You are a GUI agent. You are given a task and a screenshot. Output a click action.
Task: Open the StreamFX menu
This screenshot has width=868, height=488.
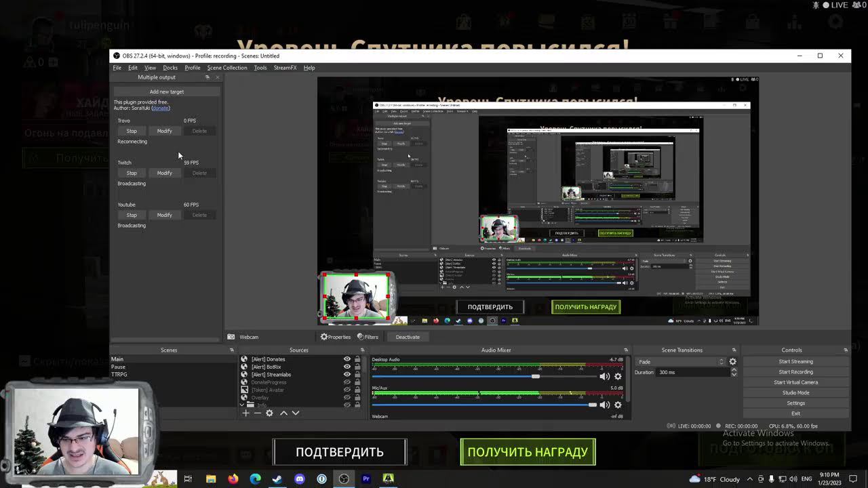click(x=285, y=68)
